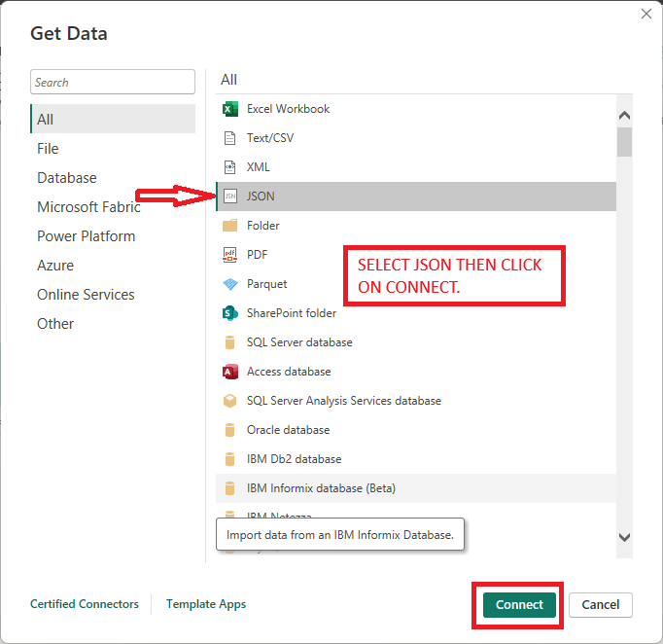Click the SQL Server Analysis Services icon
The width and height of the screenshot is (663, 644).
(229, 401)
